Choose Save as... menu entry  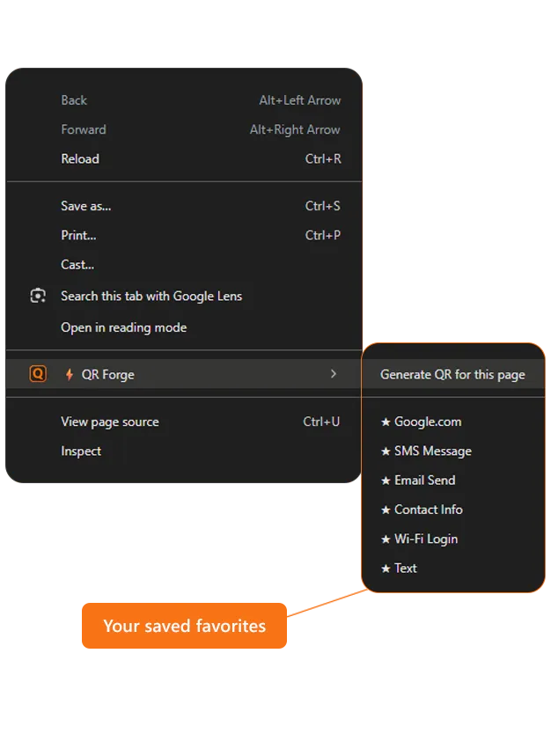[x=184, y=206]
